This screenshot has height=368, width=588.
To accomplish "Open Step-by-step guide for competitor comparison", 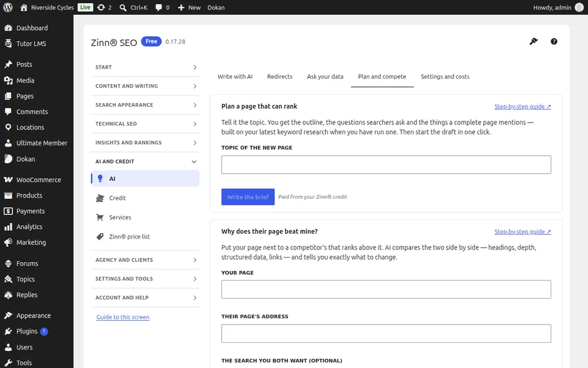I will 522,232.
